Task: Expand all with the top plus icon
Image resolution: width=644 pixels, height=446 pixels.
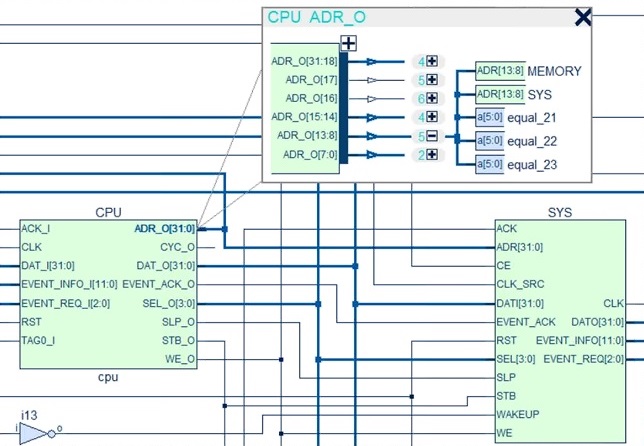Action: (x=348, y=43)
